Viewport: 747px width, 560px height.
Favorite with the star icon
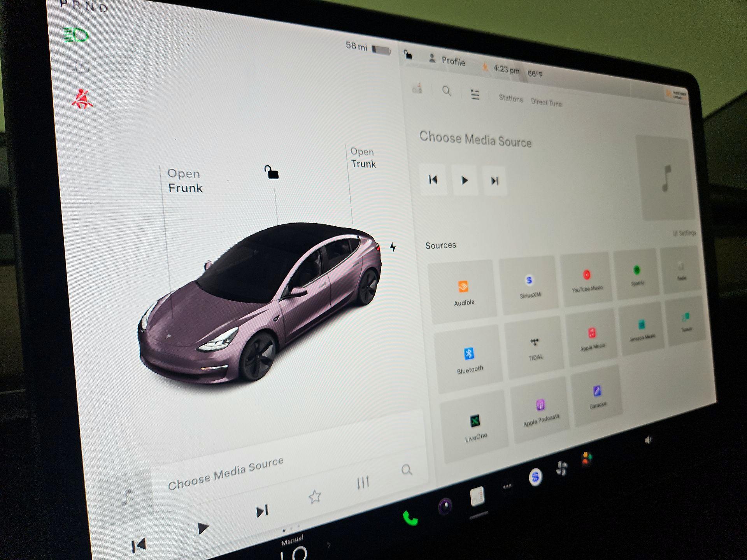[314, 496]
